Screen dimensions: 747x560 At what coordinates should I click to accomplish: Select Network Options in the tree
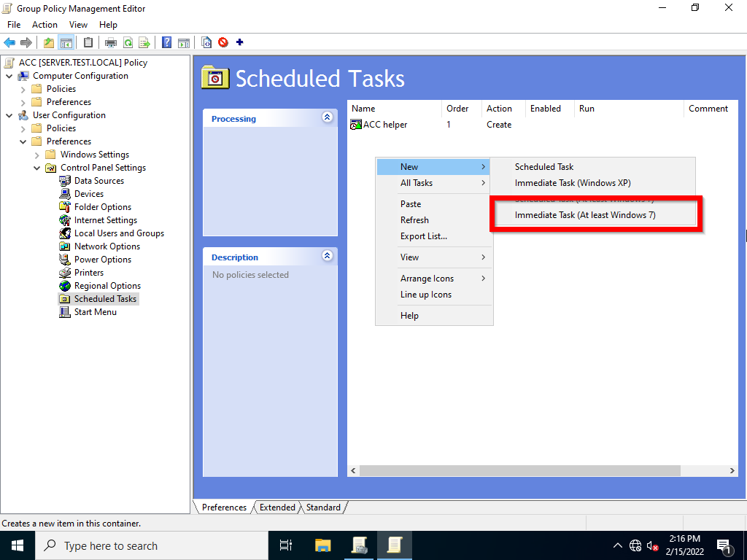click(107, 246)
